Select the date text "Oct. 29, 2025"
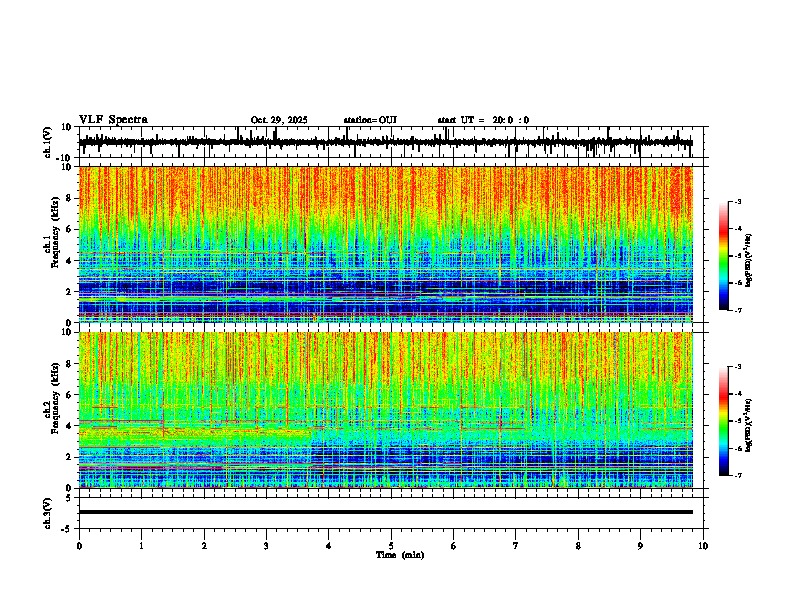Viewport: 792px width, 612px height. 279,120
